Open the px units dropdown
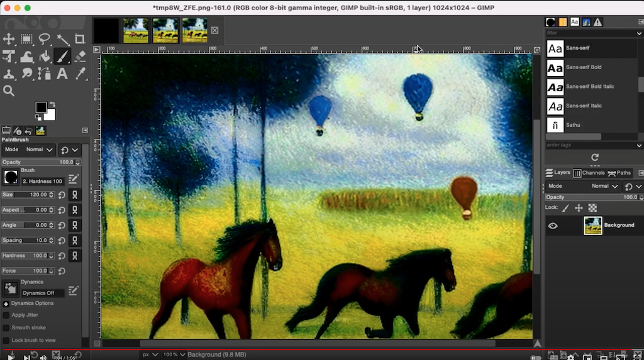This screenshot has width=644, height=360. 150,355
